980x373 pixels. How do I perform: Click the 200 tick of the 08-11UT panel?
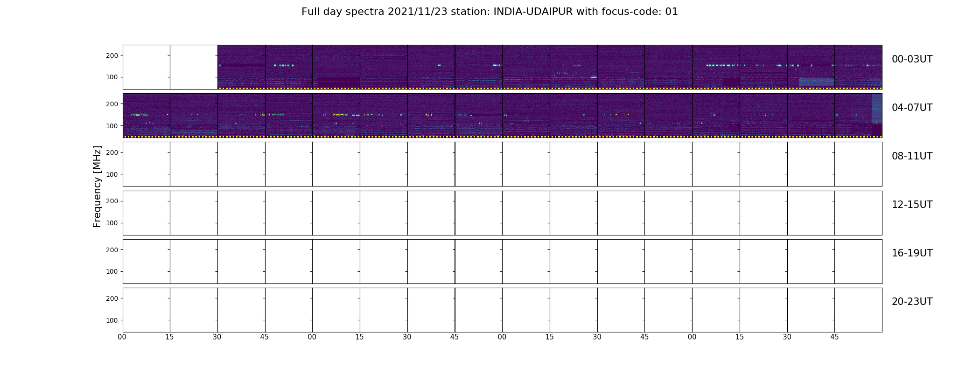point(112,152)
